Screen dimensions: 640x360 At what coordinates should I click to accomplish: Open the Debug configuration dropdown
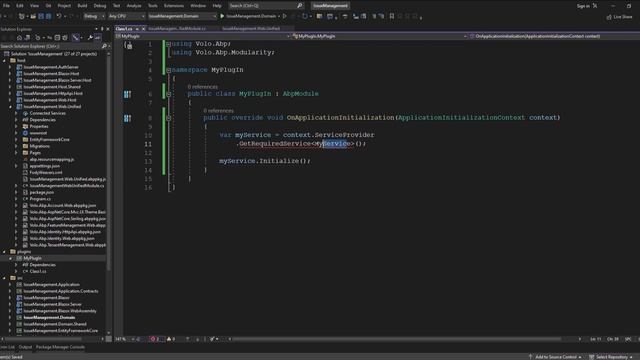[x=94, y=16]
